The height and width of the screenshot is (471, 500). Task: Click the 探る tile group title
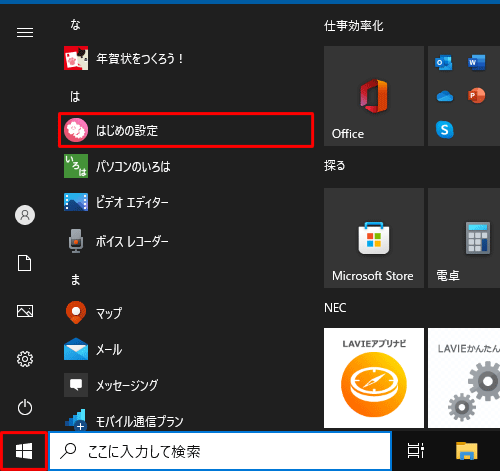tap(335, 165)
